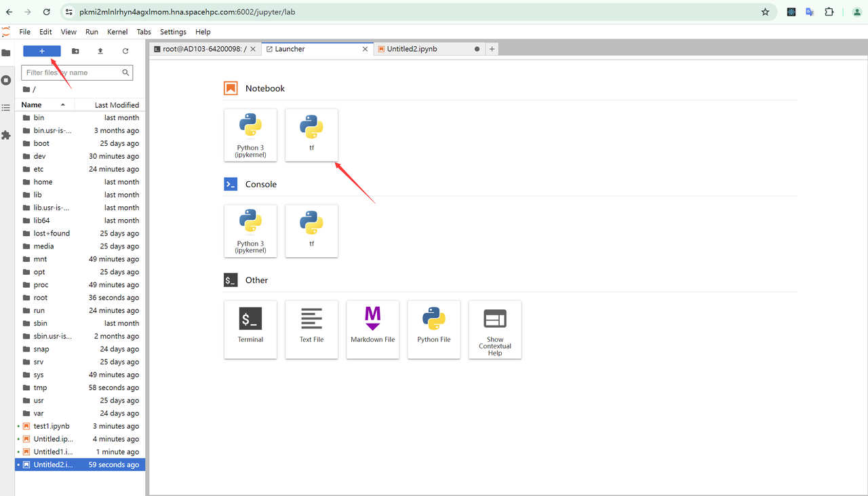Open the Help menu
Viewport: 868px width, 496px height.
click(x=203, y=32)
